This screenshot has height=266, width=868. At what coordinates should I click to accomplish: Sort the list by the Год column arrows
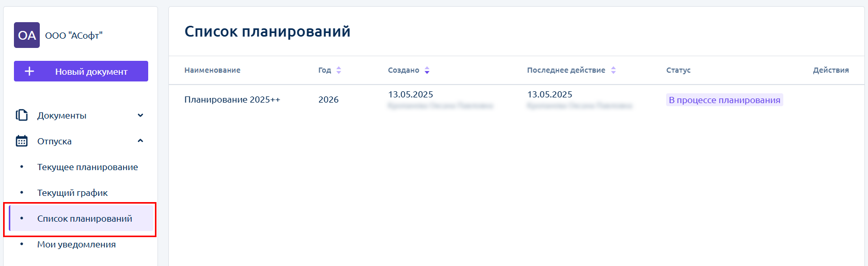(339, 70)
